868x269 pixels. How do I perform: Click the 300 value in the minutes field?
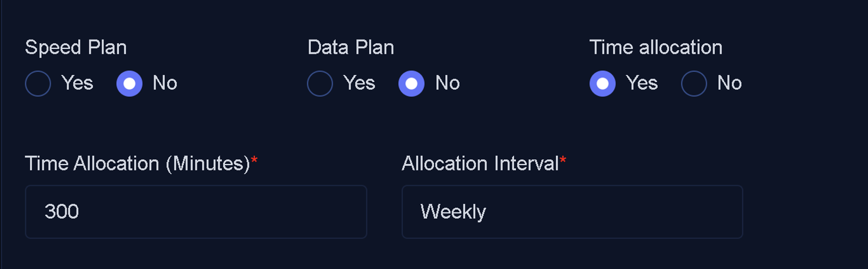[62, 212]
